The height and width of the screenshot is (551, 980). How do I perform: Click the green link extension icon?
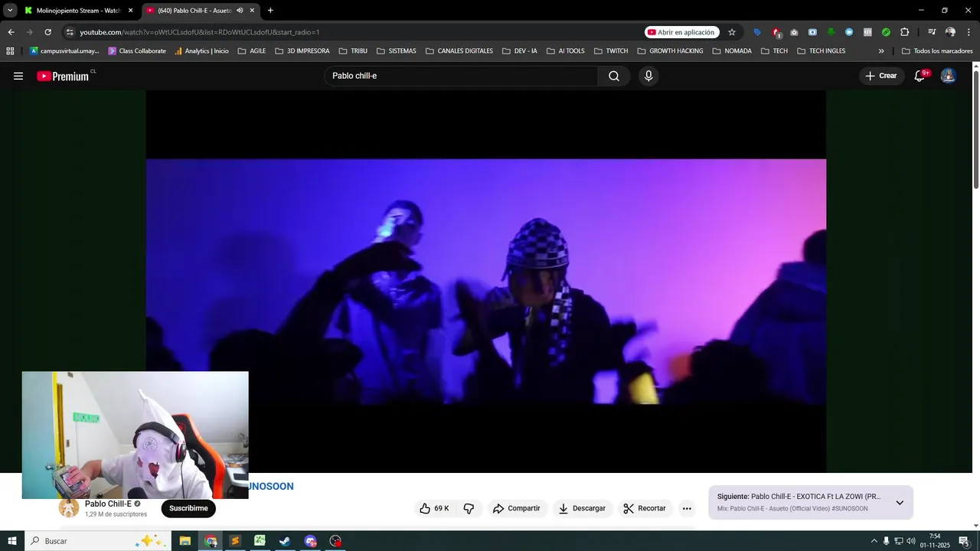point(886,32)
